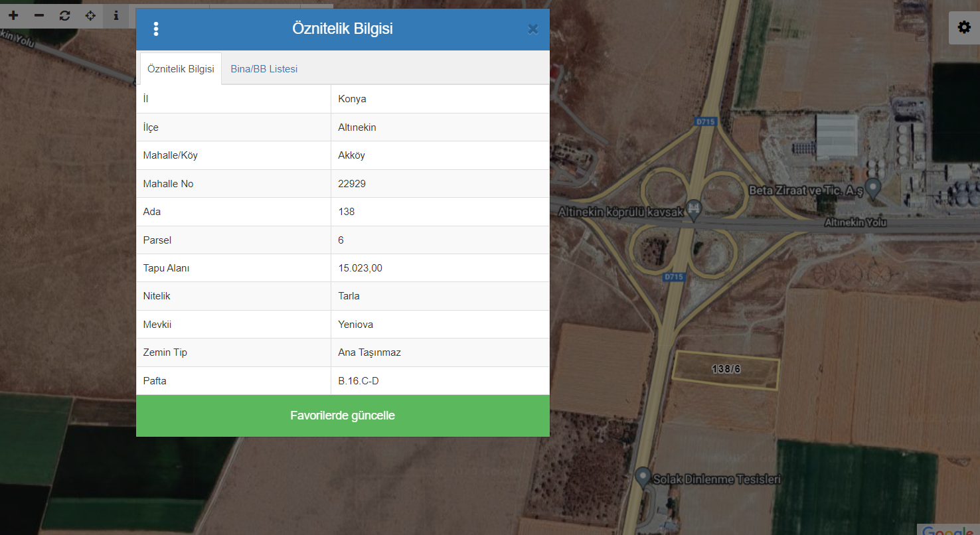980x535 pixels.
Task: Click the 138/6 parcel label on map
Action: coord(725,369)
